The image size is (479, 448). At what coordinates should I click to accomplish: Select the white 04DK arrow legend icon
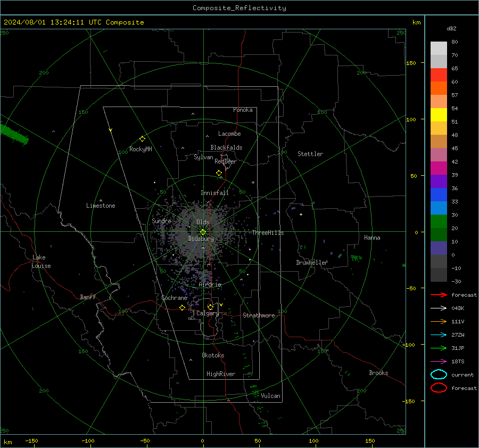pyautogui.click(x=439, y=308)
